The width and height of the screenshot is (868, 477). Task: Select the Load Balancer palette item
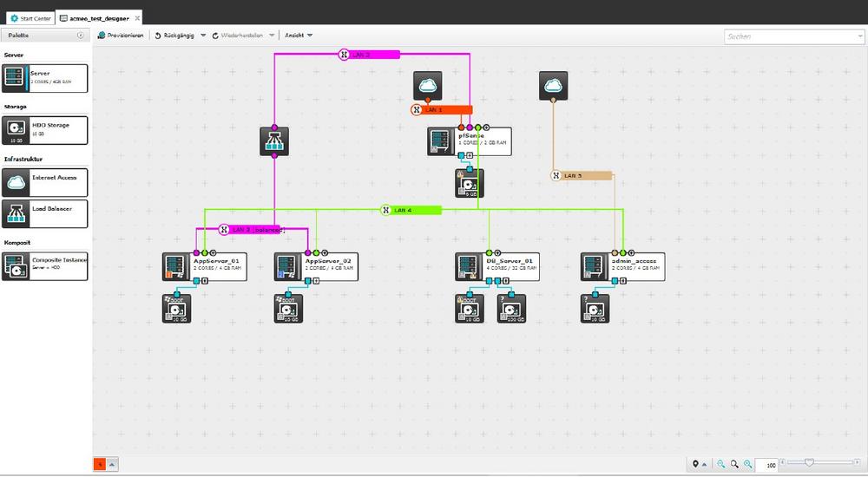pyautogui.click(x=45, y=213)
